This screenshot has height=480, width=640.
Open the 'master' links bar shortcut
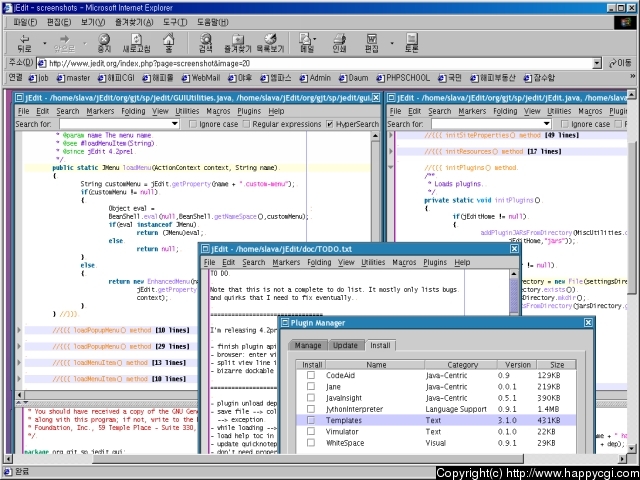73,78
